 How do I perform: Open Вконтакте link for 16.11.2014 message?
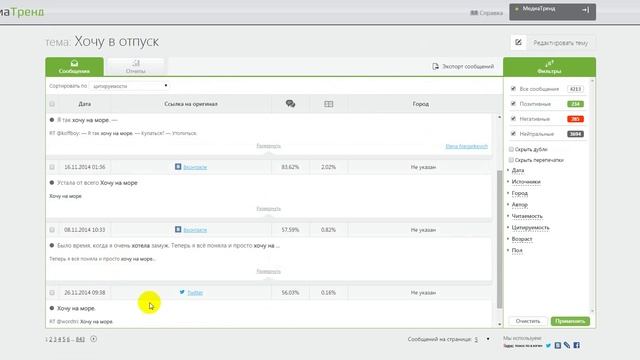tap(195, 167)
